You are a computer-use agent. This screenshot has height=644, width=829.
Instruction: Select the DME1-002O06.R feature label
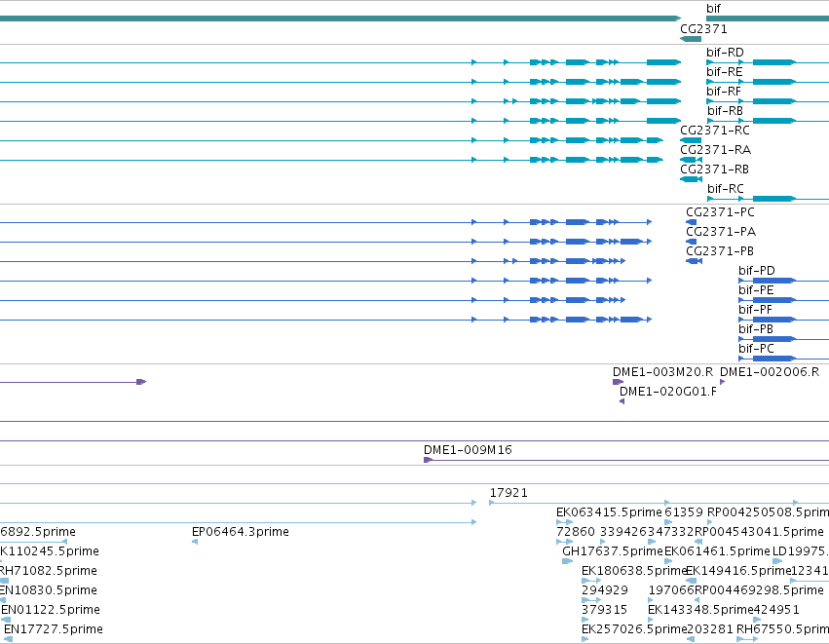click(x=770, y=372)
